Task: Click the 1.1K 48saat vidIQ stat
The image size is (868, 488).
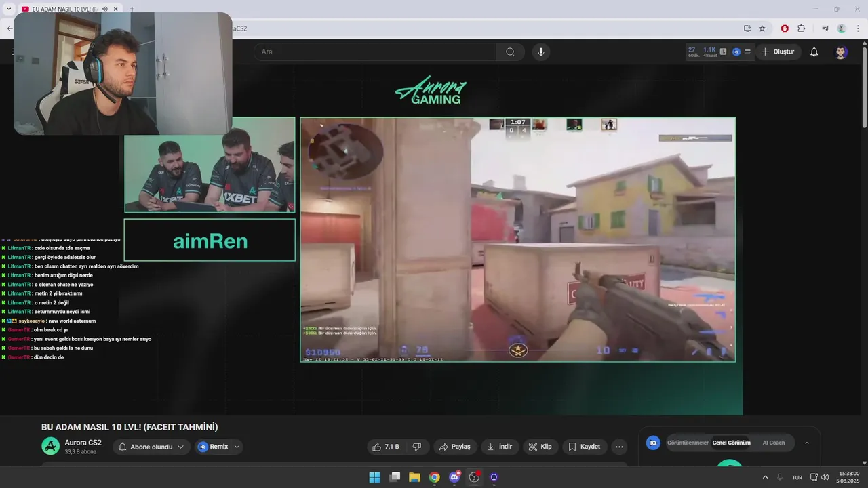Action: point(709,52)
